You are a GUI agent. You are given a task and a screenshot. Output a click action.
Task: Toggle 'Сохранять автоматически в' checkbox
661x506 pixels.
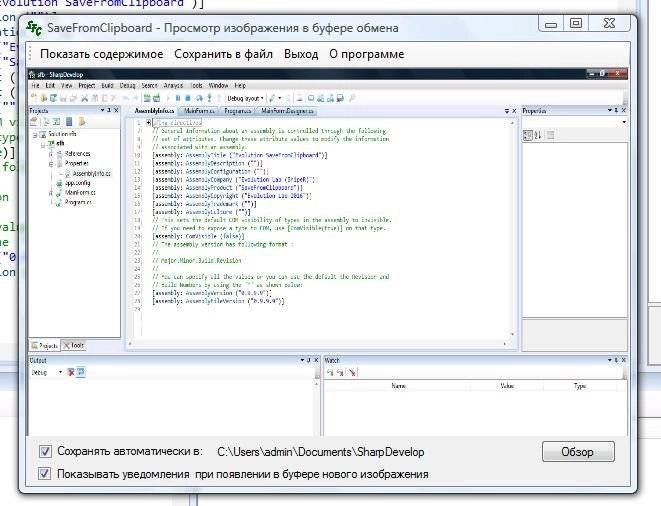coord(45,452)
